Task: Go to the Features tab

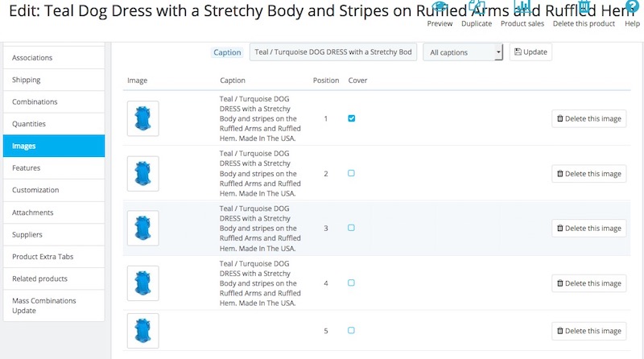Action: coord(54,168)
